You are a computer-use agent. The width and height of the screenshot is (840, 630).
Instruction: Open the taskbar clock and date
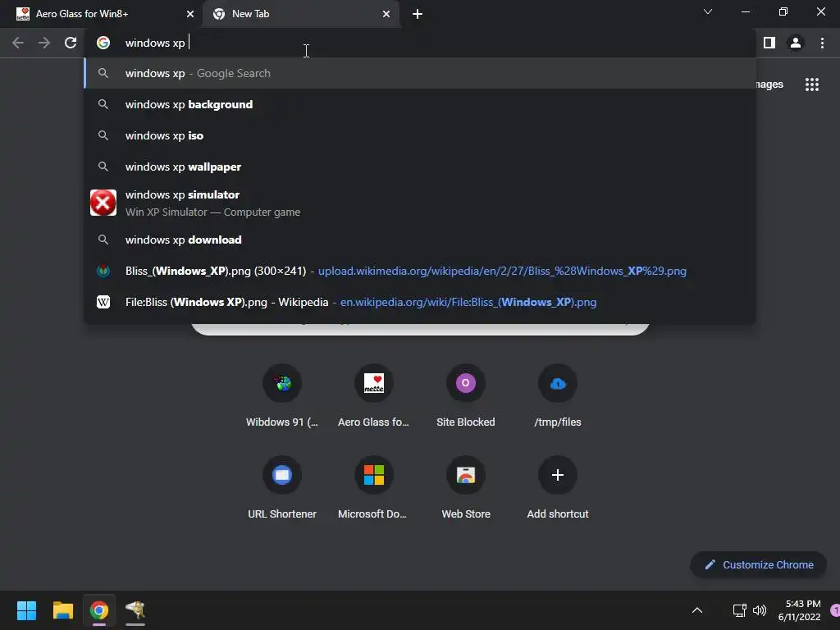point(799,610)
